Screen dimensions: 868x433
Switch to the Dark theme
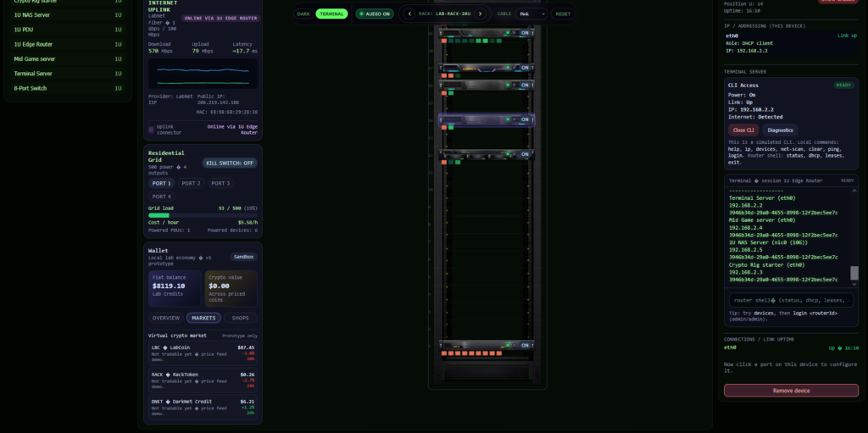(x=303, y=14)
